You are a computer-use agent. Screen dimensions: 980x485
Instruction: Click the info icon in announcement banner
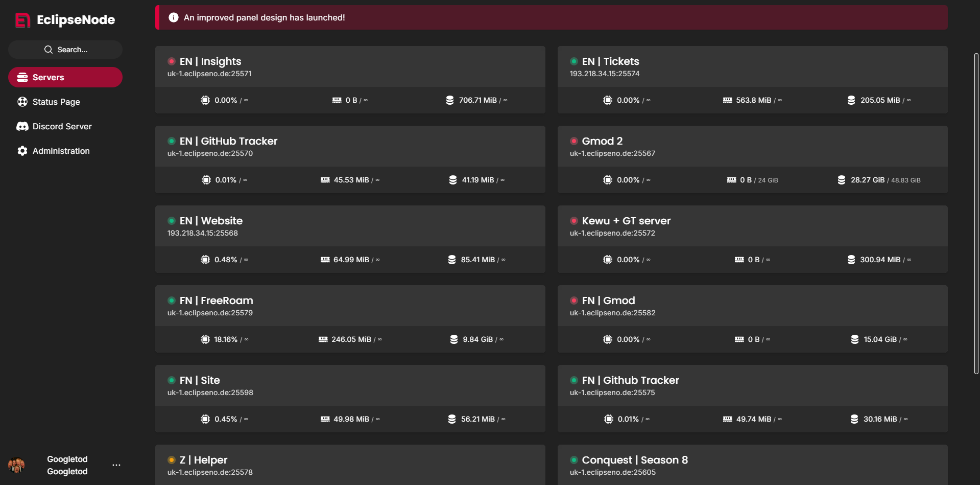click(x=174, y=17)
